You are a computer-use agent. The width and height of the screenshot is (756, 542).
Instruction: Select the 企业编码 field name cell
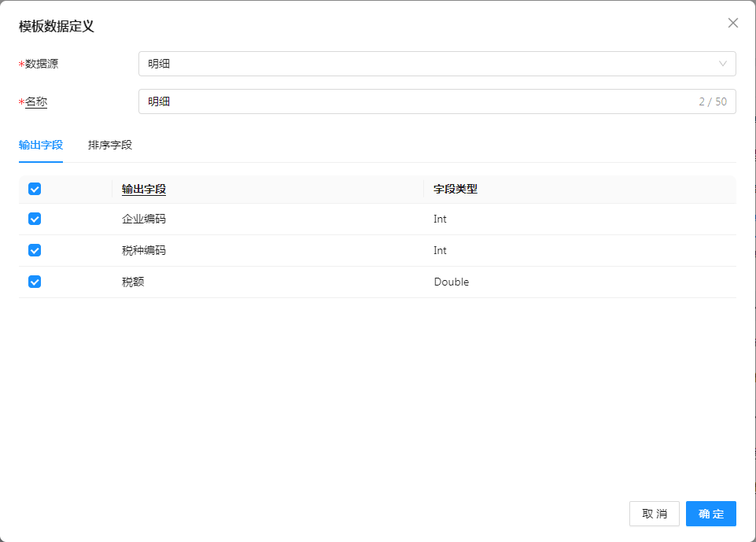144,219
